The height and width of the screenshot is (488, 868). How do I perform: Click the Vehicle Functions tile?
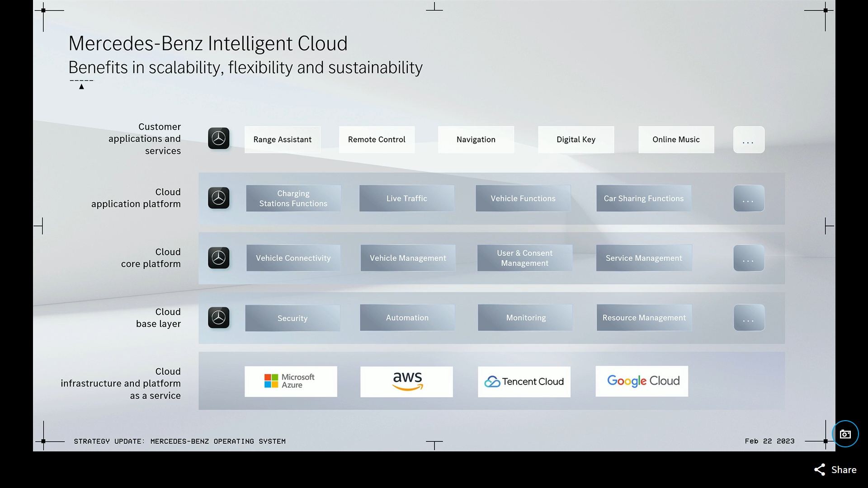click(523, 198)
